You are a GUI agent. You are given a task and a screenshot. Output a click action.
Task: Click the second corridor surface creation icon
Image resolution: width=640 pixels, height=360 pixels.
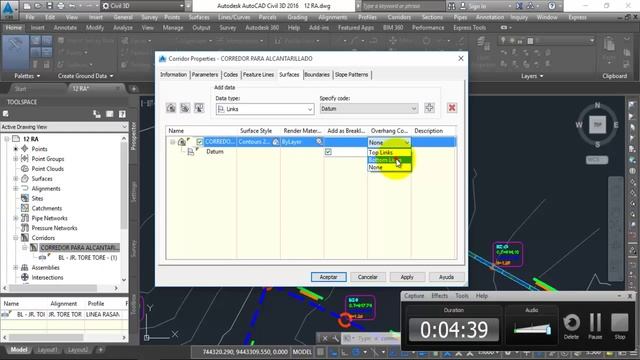(185, 108)
